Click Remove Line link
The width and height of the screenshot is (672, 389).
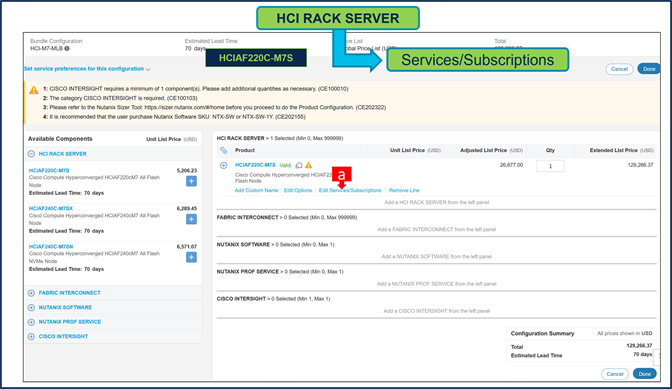coord(404,190)
